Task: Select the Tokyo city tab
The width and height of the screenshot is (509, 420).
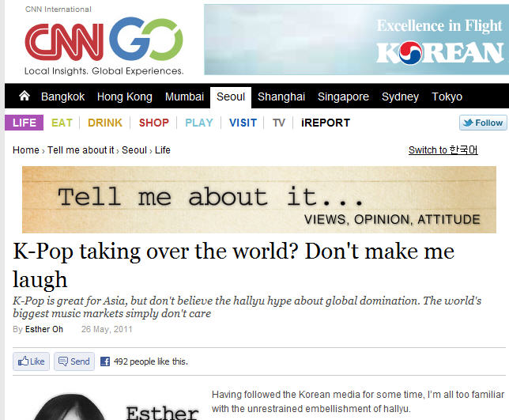Action: [x=447, y=96]
